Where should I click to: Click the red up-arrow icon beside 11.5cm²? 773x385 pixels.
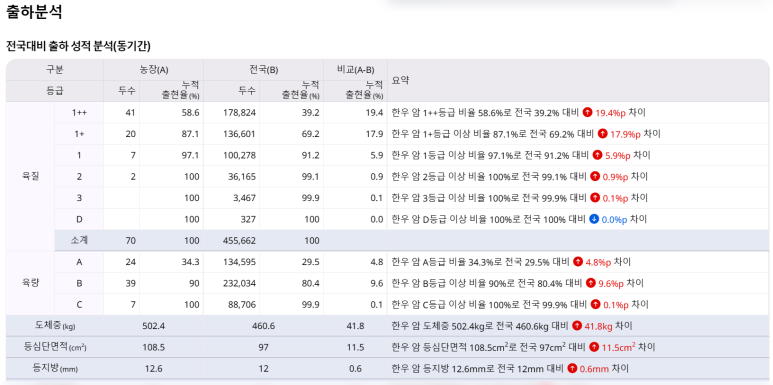(594, 347)
